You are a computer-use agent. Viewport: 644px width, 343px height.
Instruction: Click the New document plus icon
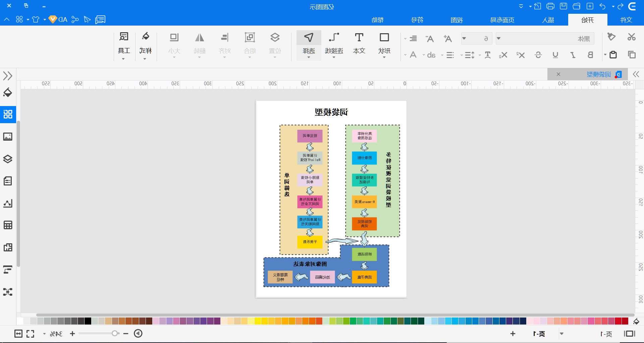[x=590, y=6]
